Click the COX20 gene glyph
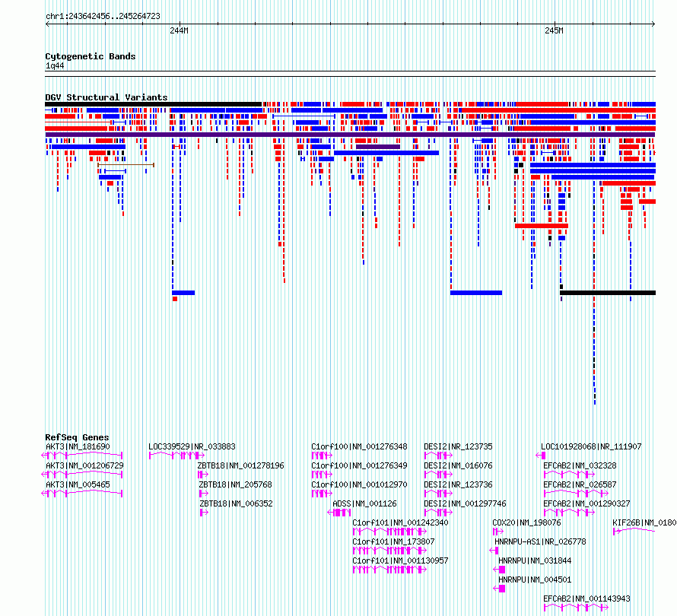This screenshot has width=677, height=616. coord(497,532)
